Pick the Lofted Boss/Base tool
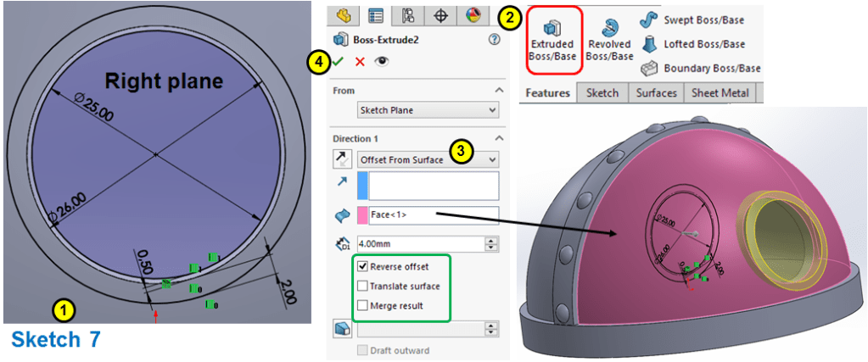 coord(693,44)
